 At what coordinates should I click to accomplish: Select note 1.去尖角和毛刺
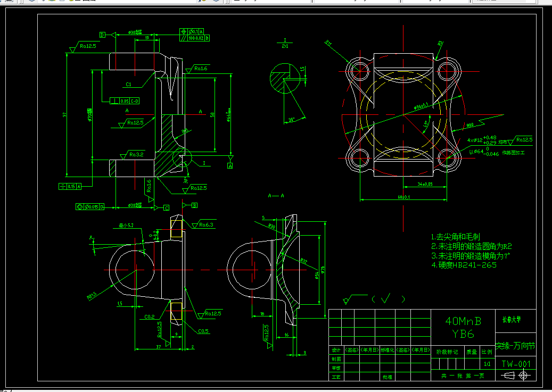(x=456, y=237)
